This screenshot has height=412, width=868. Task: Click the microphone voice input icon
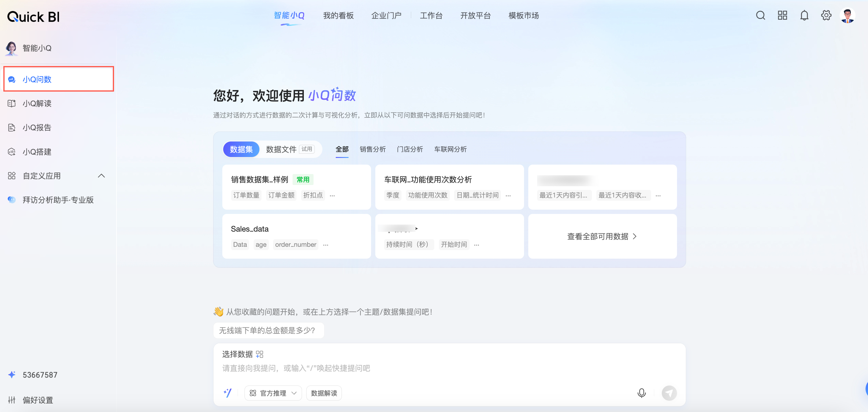click(641, 393)
